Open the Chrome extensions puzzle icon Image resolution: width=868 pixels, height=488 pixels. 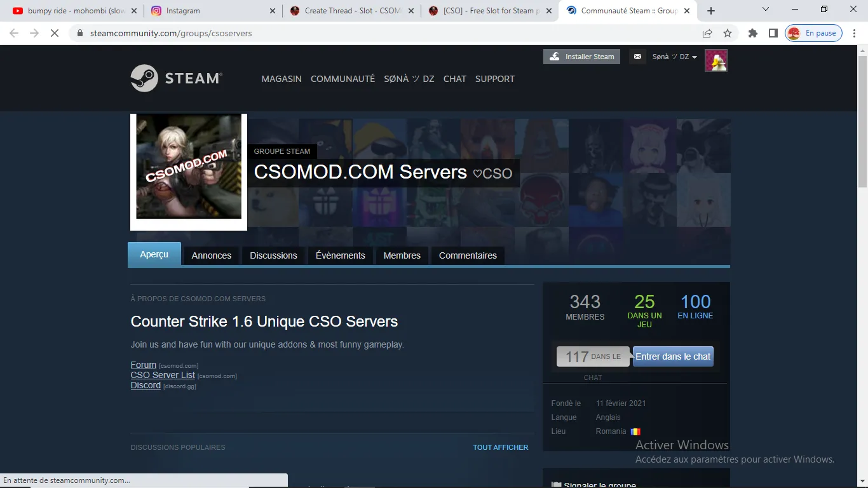click(753, 33)
